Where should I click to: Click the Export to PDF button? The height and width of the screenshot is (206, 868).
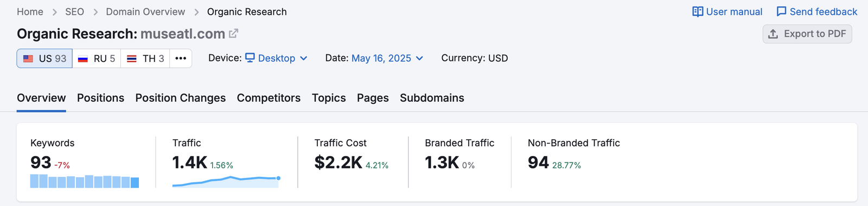point(807,34)
